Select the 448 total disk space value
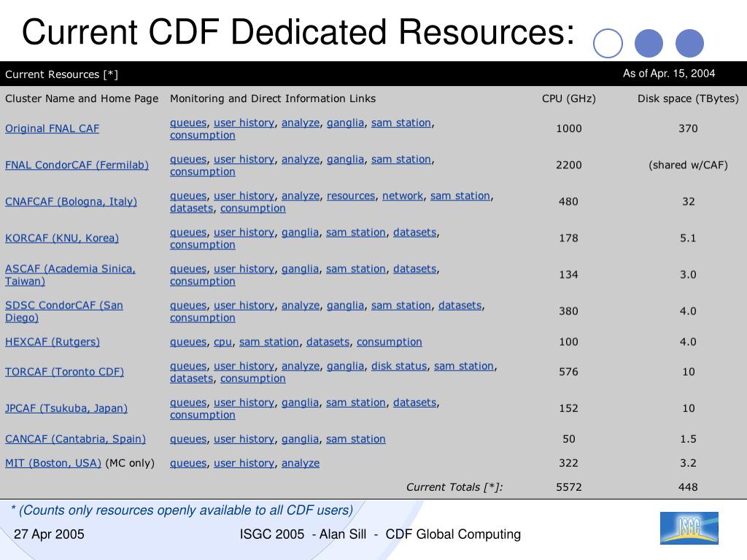 [688, 487]
